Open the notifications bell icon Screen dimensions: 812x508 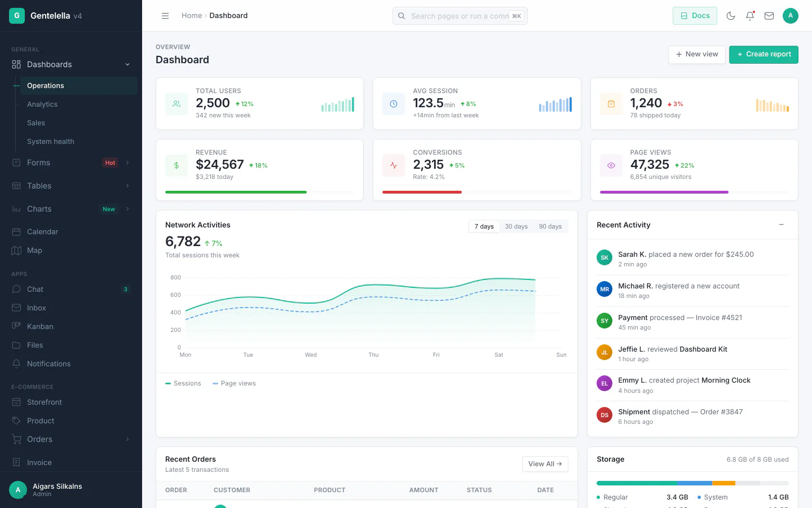(x=750, y=16)
